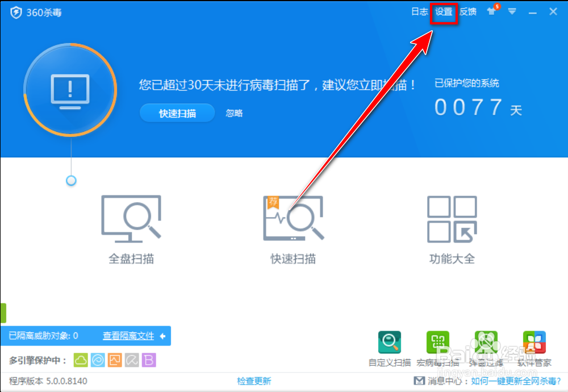Click 程序版本 5.0.0.8140 text

48,381
